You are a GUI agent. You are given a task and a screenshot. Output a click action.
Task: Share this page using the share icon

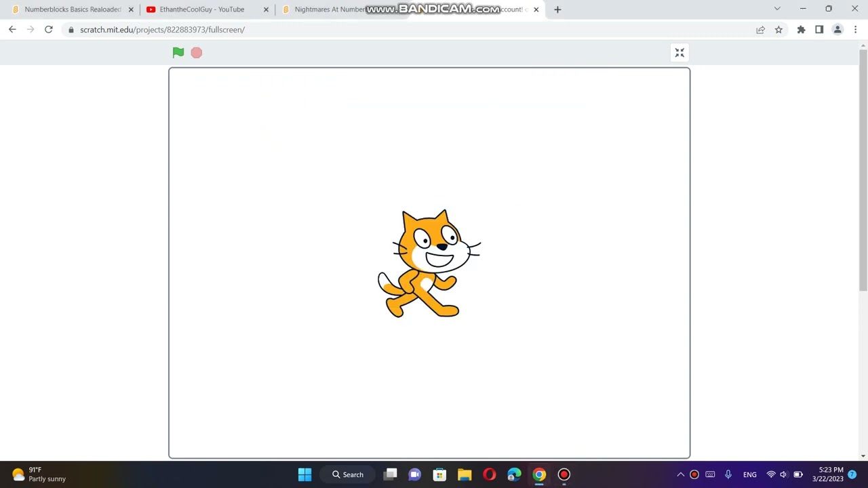(760, 30)
